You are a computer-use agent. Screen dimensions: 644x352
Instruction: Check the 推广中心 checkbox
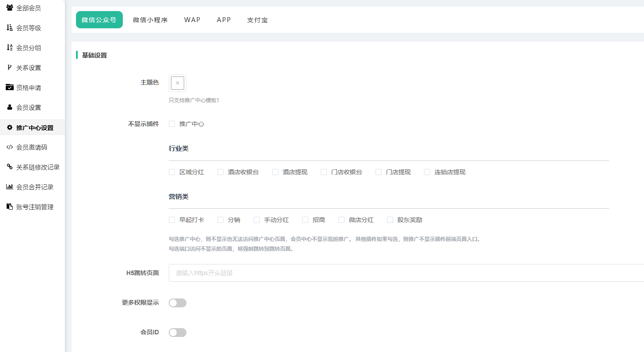172,124
